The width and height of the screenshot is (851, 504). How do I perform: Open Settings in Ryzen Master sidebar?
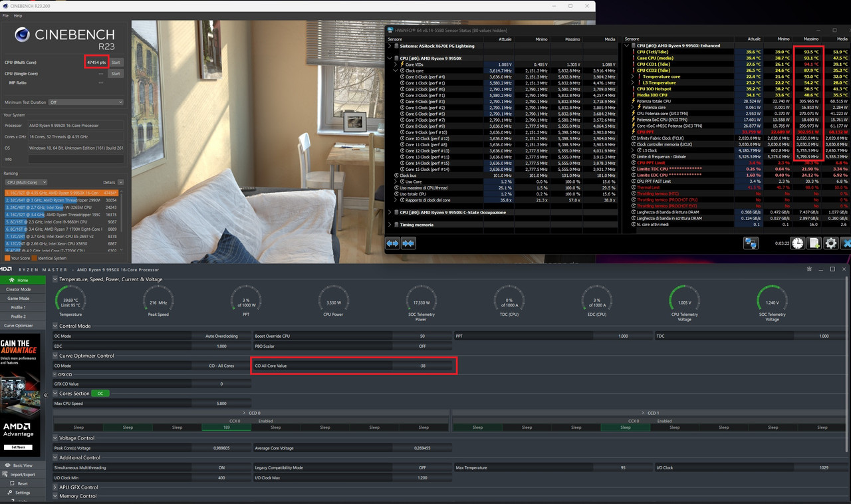pos(23,493)
